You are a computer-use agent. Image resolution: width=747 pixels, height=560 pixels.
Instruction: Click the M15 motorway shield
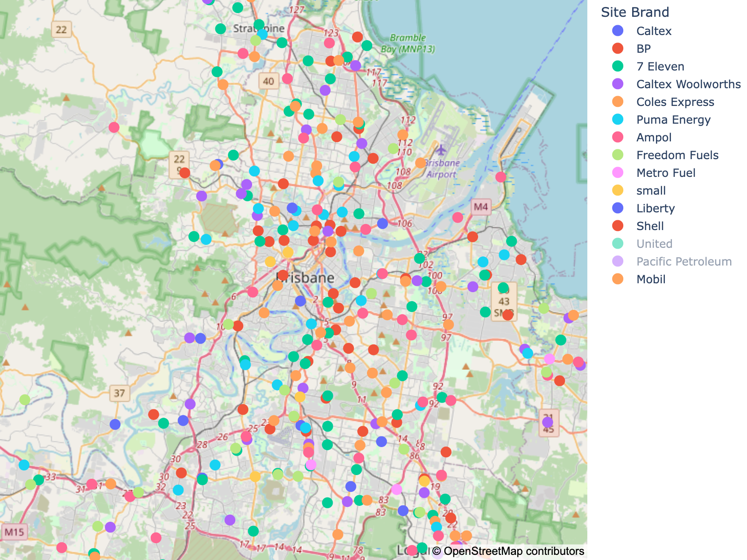coord(14,532)
